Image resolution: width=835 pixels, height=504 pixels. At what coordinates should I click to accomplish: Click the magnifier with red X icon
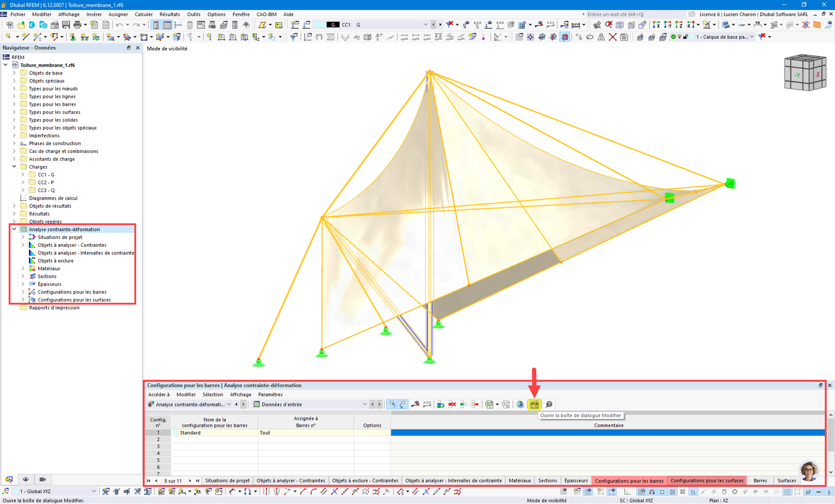608,25
